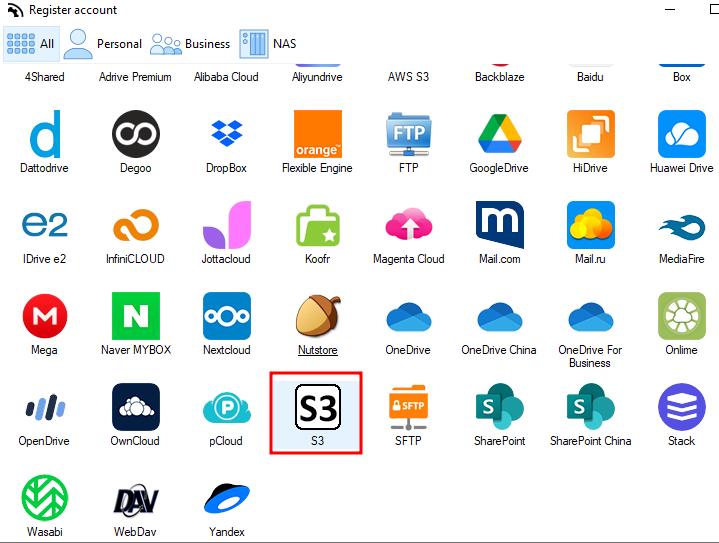Select the Mail.ru icon

[591, 225]
